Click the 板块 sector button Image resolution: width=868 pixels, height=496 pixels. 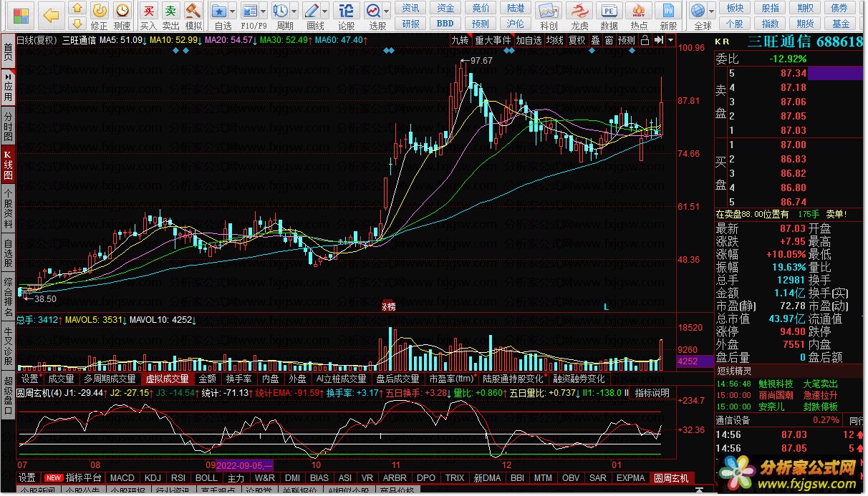735,8
